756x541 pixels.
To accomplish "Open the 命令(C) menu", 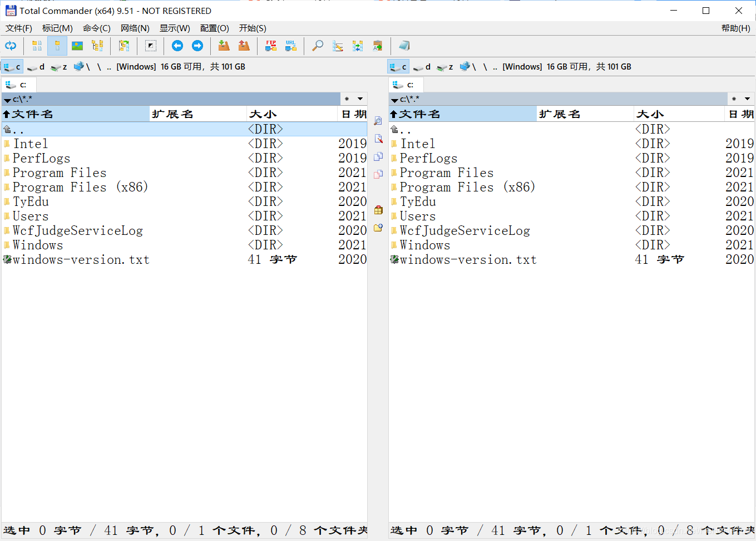I will point(97,28).
